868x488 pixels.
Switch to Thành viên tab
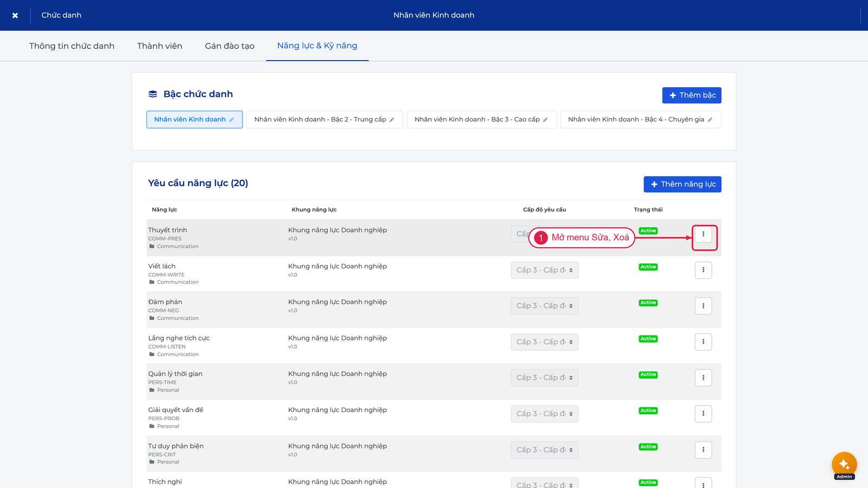tap(159, 46)
